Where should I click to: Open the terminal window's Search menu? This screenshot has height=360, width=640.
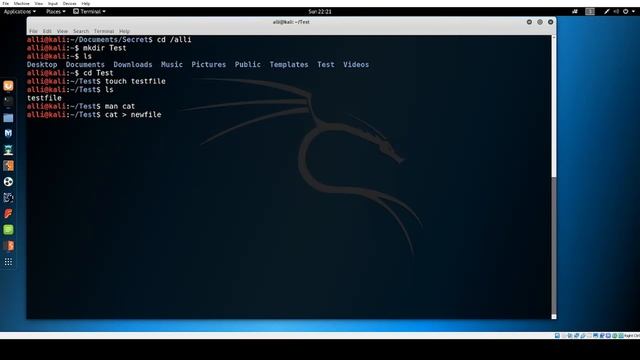[x=81, y=31]
